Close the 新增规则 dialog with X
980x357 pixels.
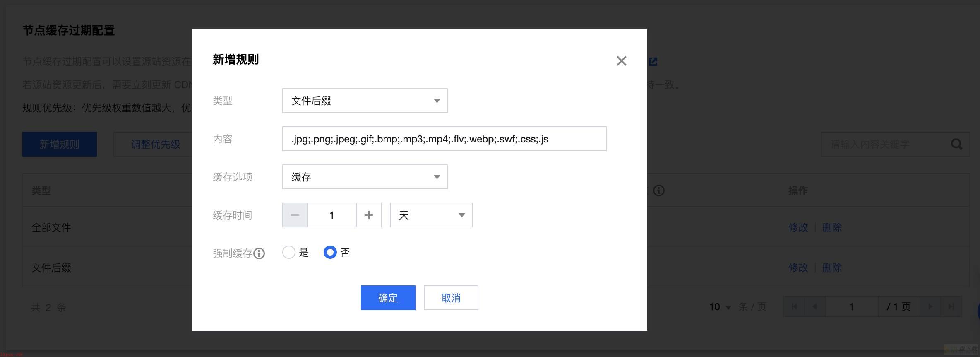tap(621, 61)
